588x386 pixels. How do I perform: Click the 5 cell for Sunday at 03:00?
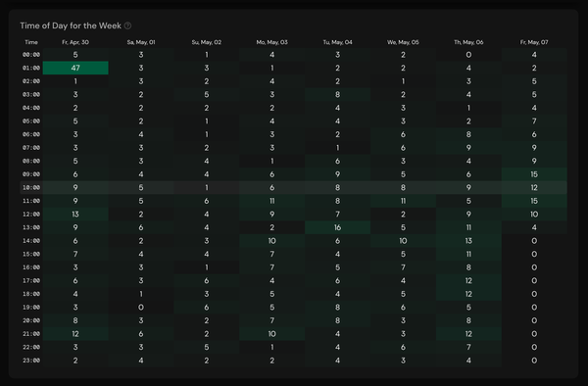(x=207, y=94)
